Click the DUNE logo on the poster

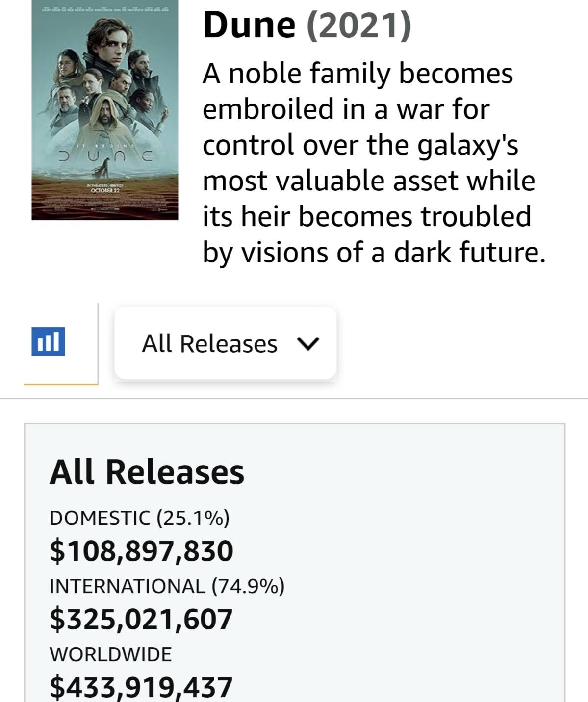(104, 158)
